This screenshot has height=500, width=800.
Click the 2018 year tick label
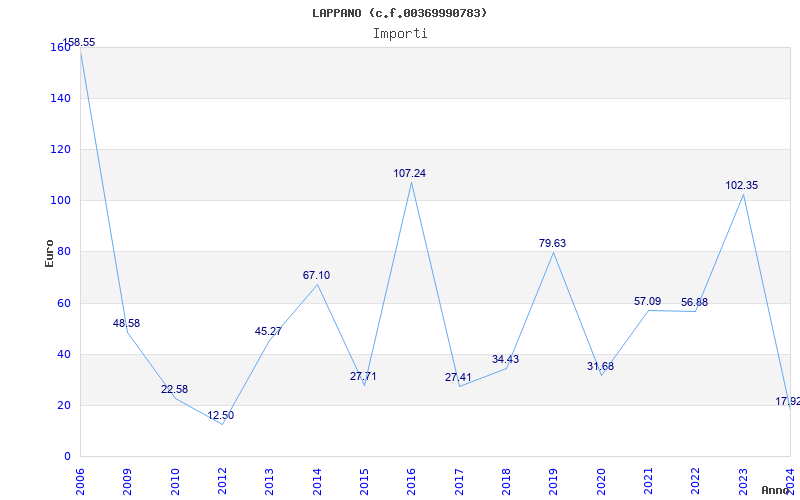[506, 482]
